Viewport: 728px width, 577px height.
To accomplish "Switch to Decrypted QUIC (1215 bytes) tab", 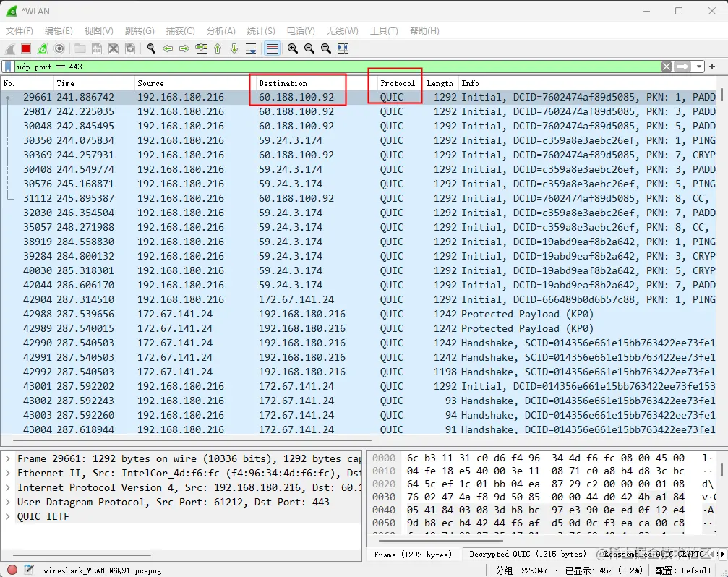I will pos(528,555).
